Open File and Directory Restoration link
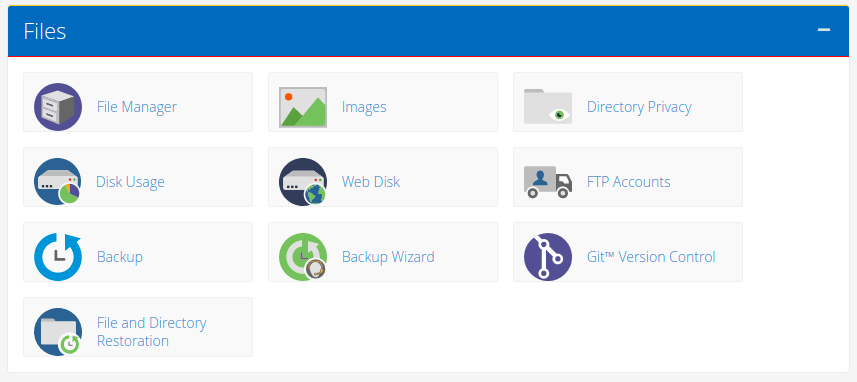This screenshot has width=857, height=382. click(151, 332)
